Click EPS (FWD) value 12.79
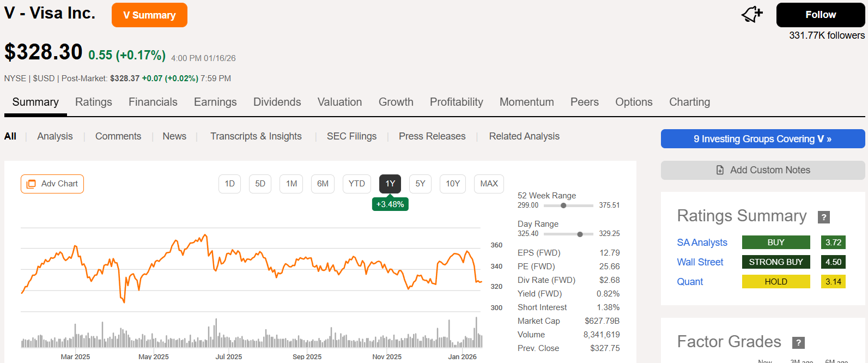Viewport: 868px width, 363px height. 610,253
